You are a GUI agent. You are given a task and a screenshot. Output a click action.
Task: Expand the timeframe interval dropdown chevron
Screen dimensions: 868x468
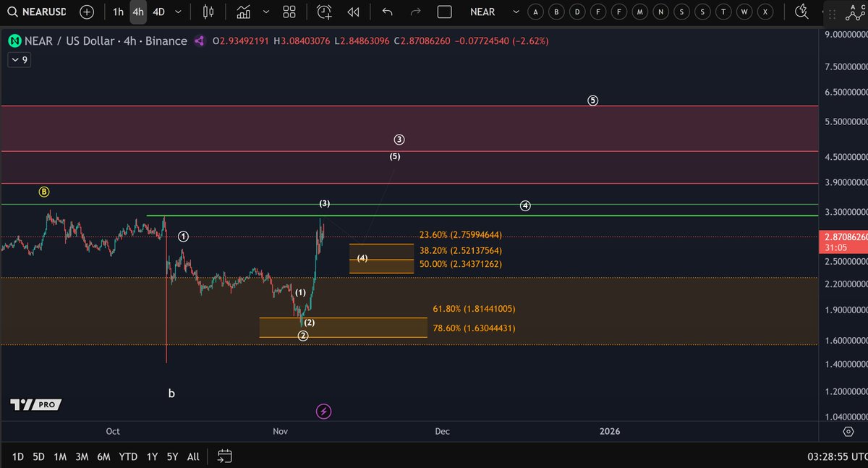point(177,12)
